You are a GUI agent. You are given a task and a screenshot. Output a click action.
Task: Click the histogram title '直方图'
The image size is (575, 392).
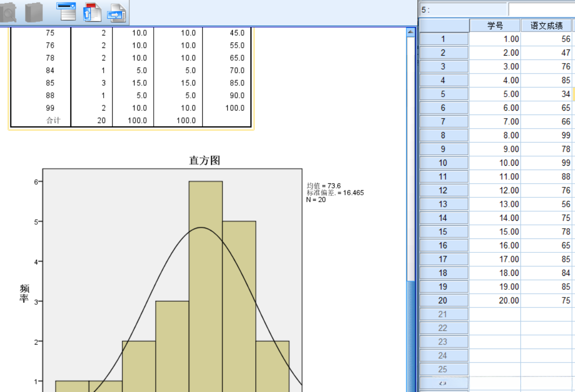205,160
